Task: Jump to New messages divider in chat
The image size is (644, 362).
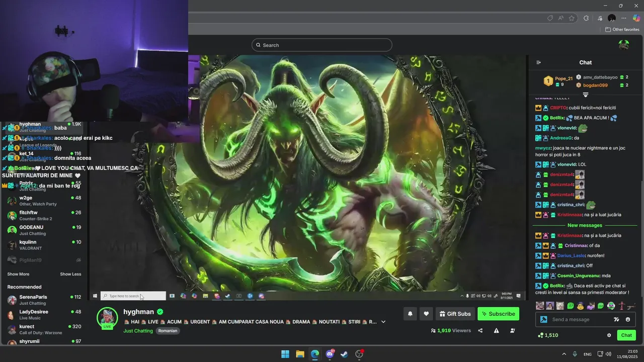Action: [585, 225]
